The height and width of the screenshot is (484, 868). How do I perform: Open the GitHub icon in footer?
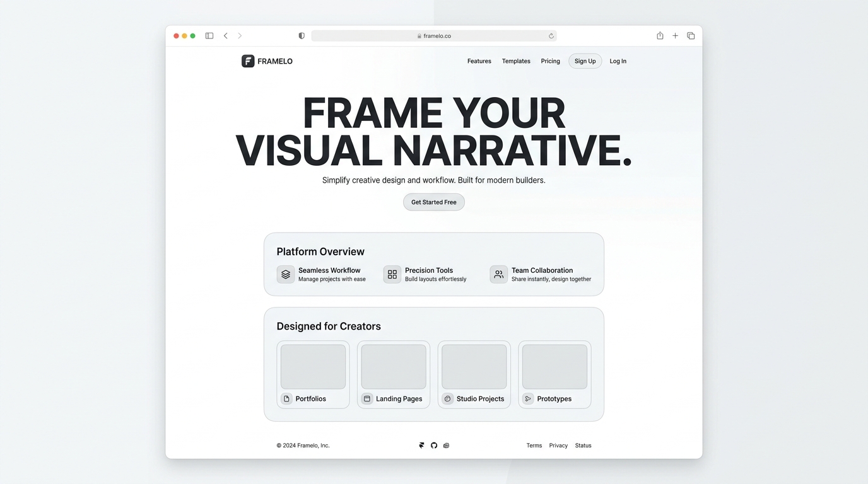tap(434, 446)
